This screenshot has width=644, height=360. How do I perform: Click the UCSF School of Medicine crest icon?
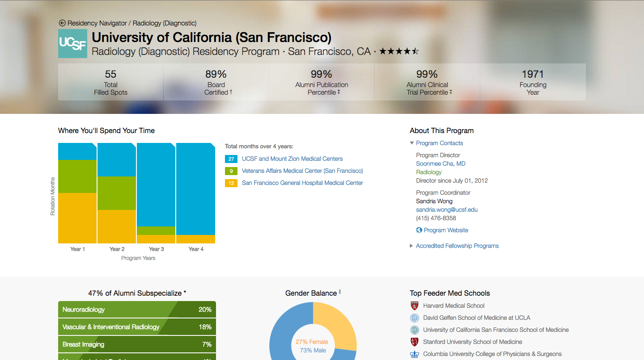coord(414,330)
